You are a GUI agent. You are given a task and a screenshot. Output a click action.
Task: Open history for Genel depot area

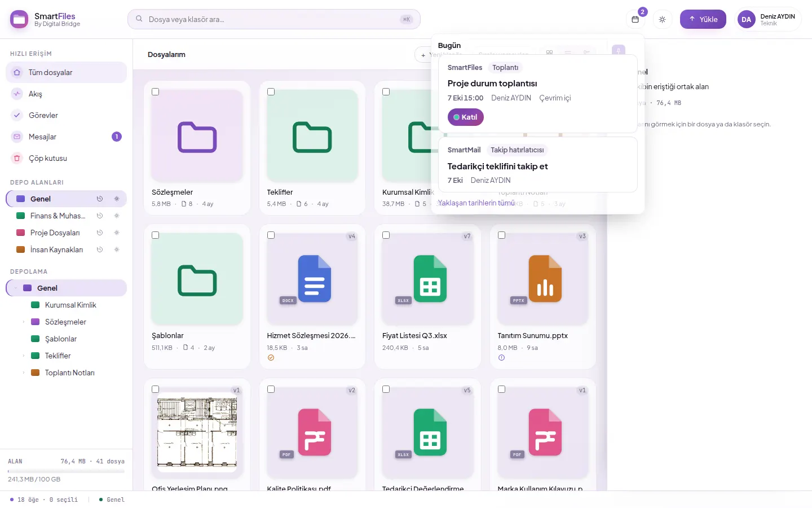(100, 199)
